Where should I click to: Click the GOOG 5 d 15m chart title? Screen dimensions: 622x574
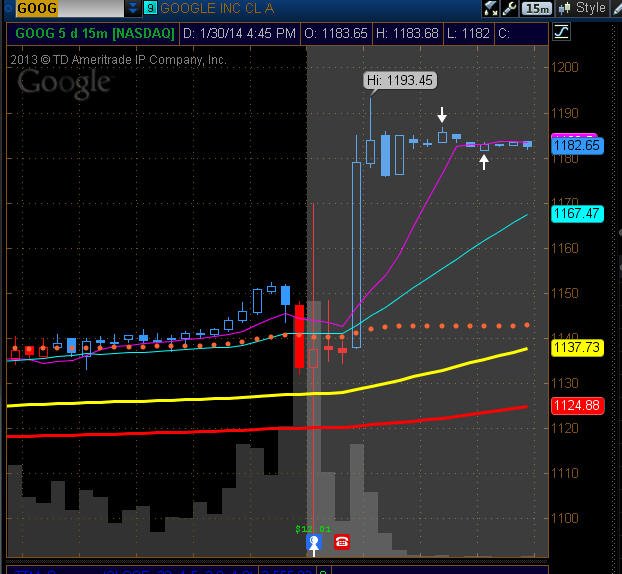click(95, 33)
